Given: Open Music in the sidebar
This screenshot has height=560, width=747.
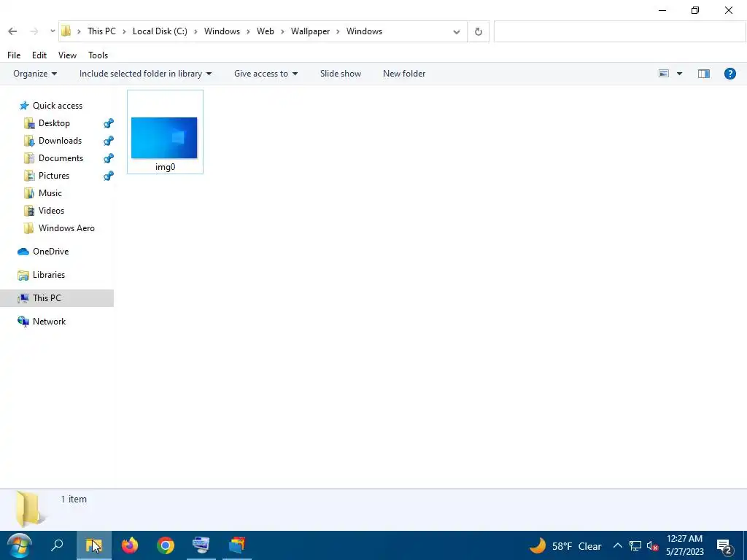Looking at the screenshot, I should (x=50, y=193).
